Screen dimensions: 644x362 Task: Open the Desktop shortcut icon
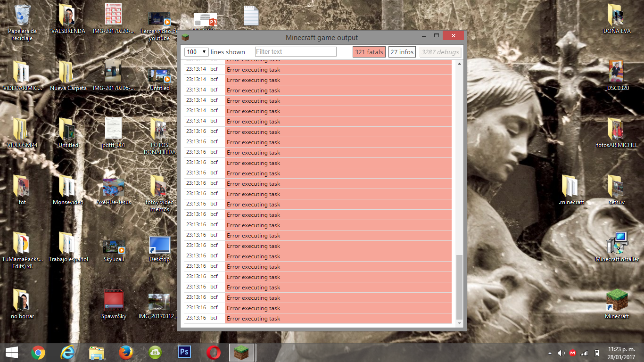tap(159, 246)
